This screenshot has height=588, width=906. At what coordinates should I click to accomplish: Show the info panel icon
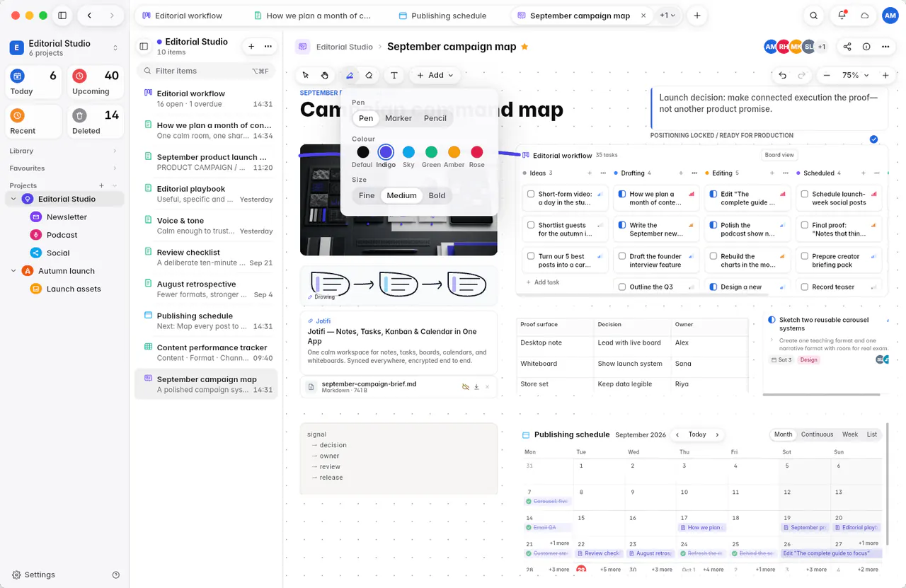coord(866,47)
